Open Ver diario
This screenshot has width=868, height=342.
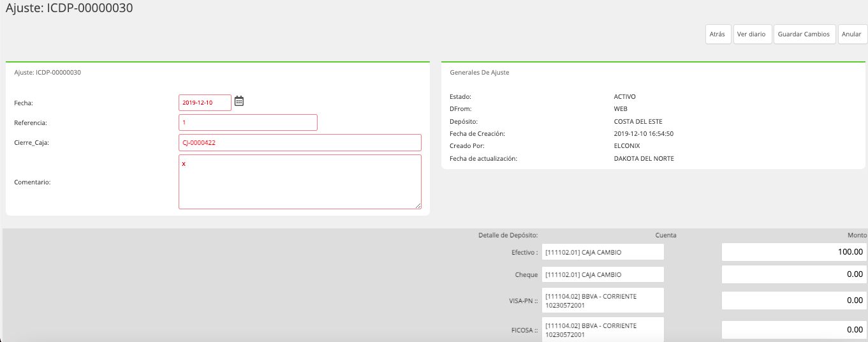753,34
